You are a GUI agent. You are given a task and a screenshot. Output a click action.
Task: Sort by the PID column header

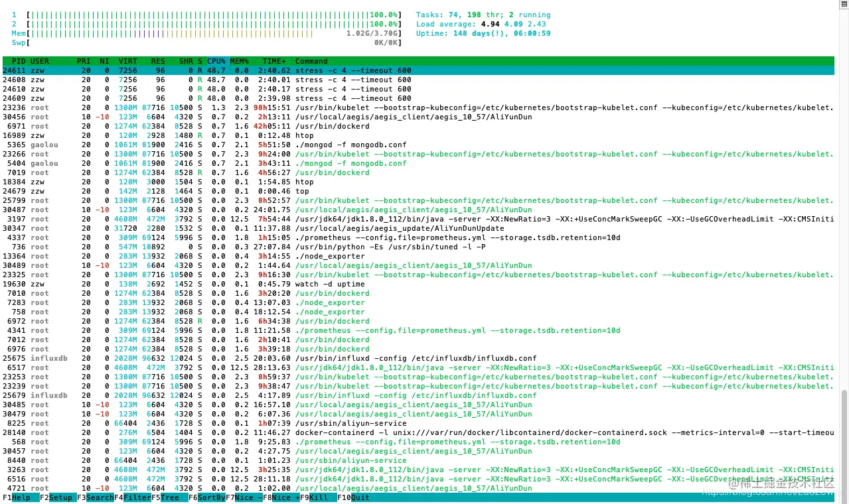point(19,61)
